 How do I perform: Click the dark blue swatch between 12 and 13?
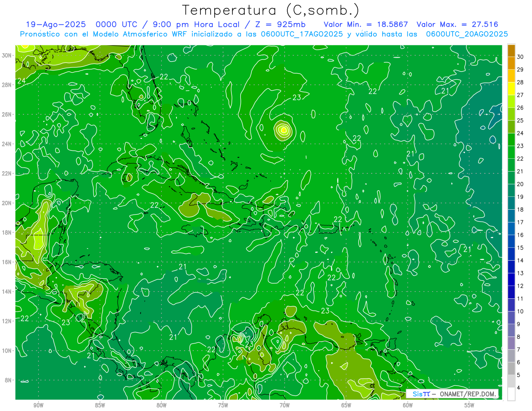point(512,280)
